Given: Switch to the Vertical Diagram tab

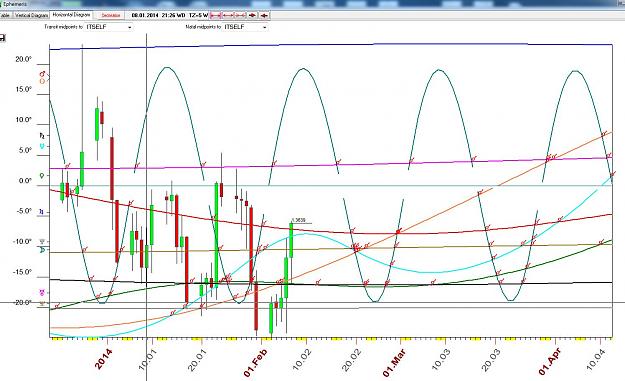Looking at the screenshot, I should [31, 15].
